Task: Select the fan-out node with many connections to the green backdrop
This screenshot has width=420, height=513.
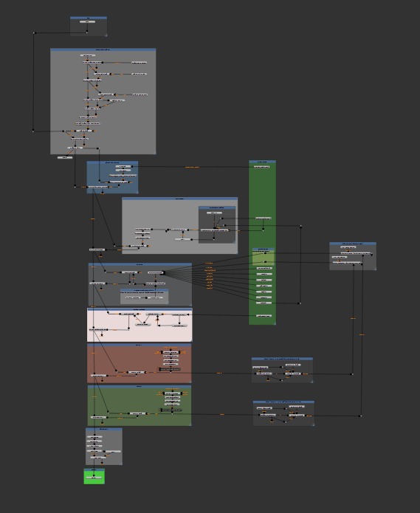Action: [156, 272]
